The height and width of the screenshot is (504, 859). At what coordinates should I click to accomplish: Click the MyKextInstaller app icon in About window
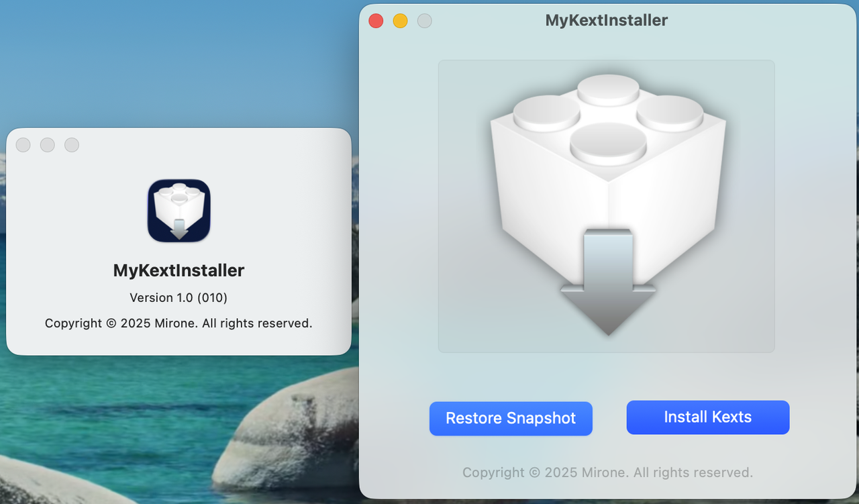tap(179, 210)
